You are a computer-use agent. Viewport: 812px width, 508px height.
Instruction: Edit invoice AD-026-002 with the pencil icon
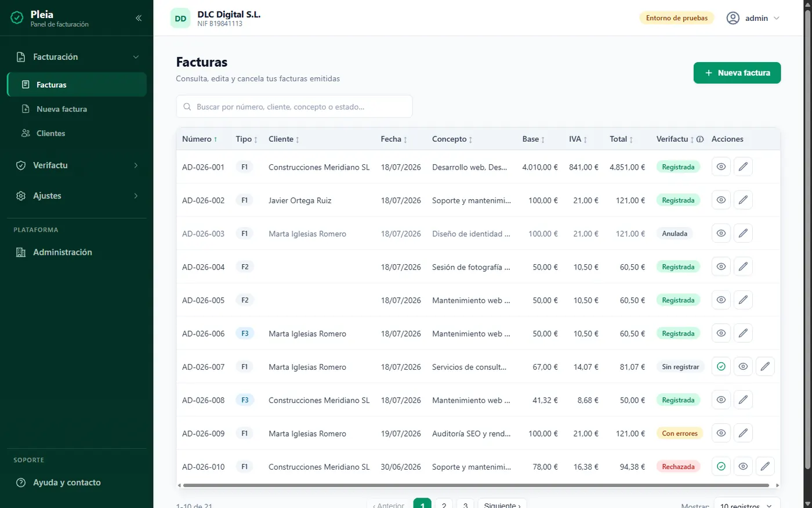[x=743, y=200]
